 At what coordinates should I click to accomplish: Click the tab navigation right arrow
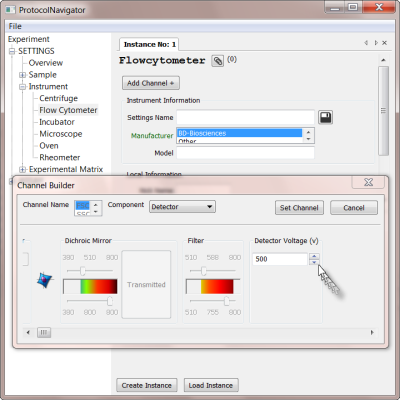376,43
